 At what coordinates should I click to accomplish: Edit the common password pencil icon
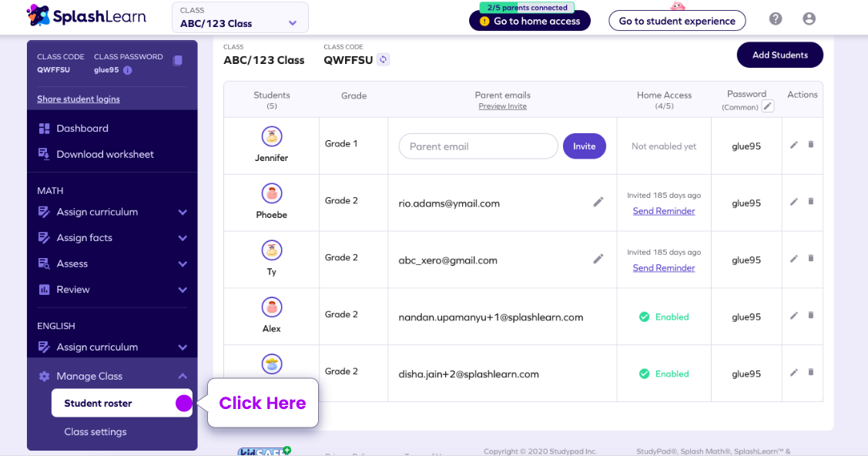coord(767,106)
